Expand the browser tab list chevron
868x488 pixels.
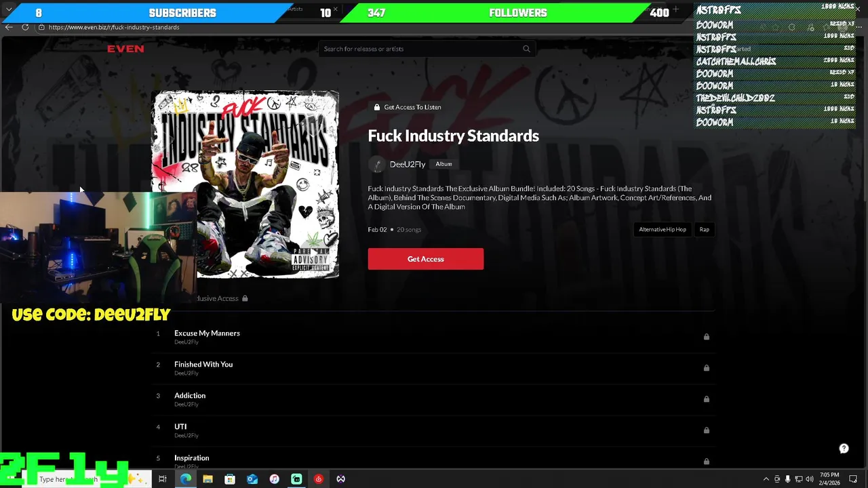[x=9, y=9]
